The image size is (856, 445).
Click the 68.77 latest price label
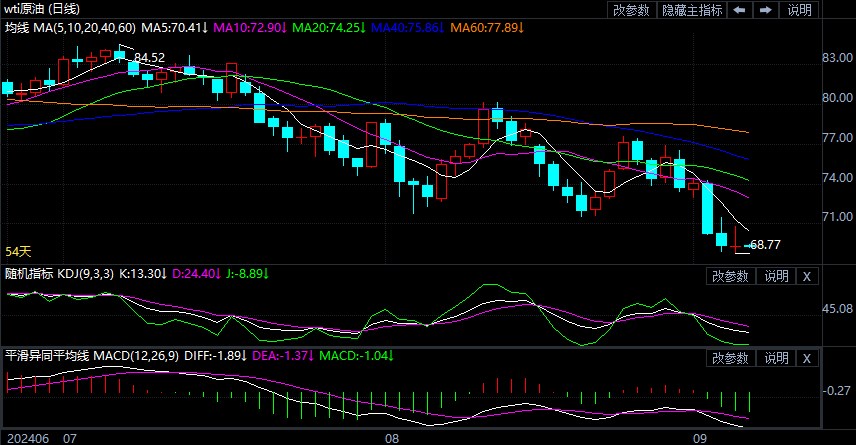(765, 245)
